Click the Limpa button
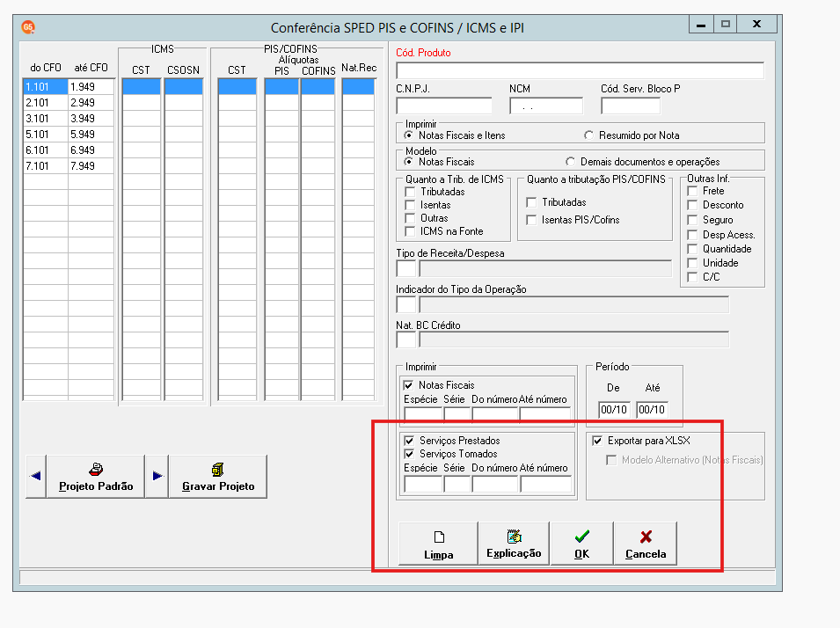 click(x=438, y=544)
